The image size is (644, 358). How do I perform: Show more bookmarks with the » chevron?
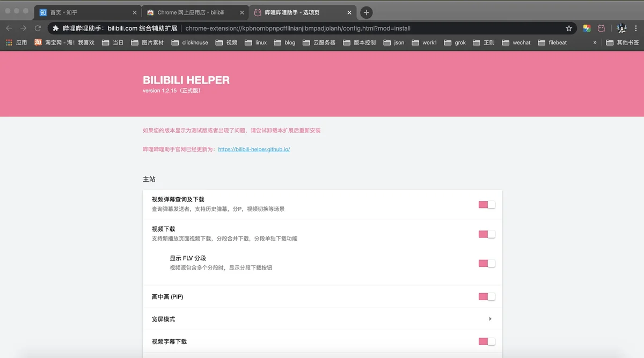click(x=595, y=42)
